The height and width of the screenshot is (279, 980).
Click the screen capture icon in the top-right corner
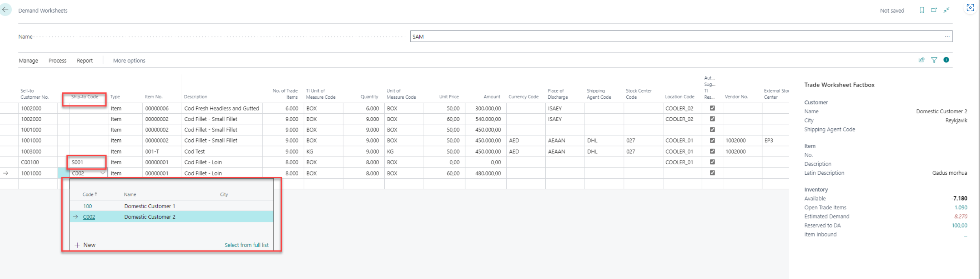pyautogui.click(x=970, y=8)
